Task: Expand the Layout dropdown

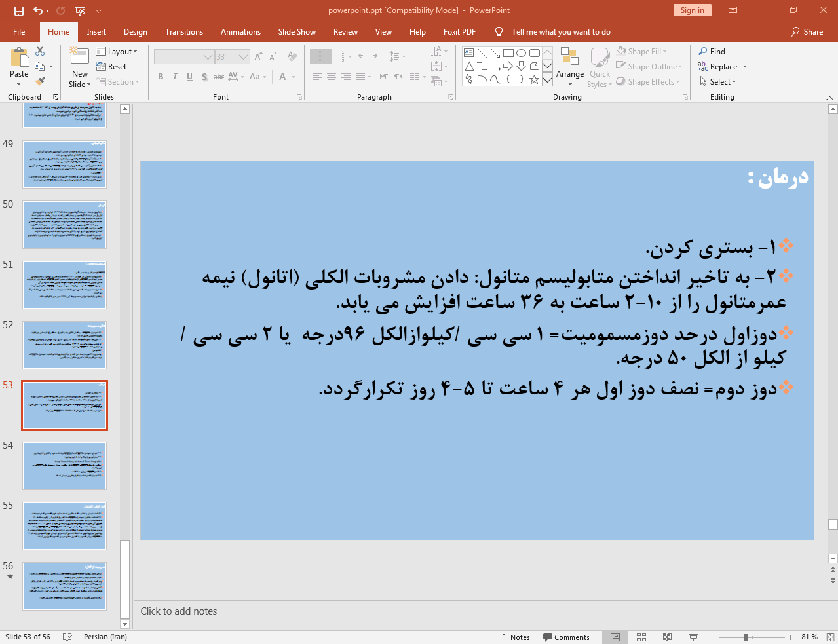Action: (x=117, y=52)
